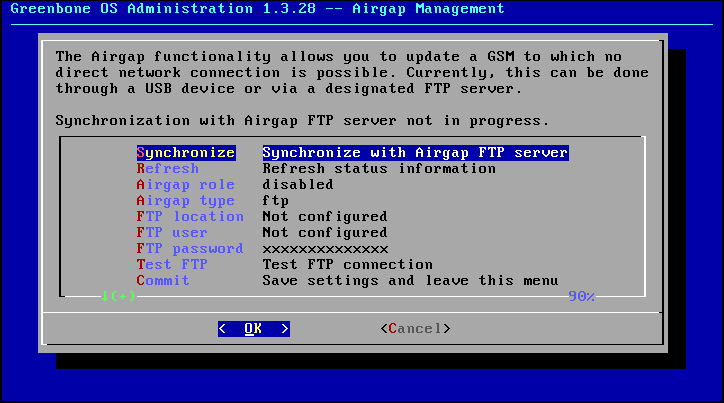Select the Synchronize menu entry

(x=186, y=153)
